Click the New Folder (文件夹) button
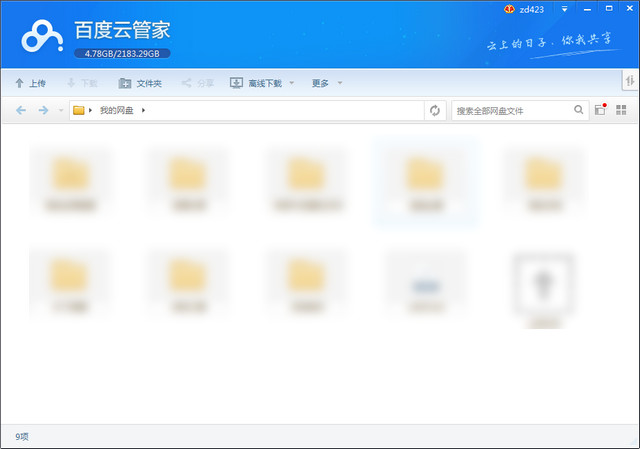Image resolution: width=640 pixels, height=449 pixels. (140, 83)
